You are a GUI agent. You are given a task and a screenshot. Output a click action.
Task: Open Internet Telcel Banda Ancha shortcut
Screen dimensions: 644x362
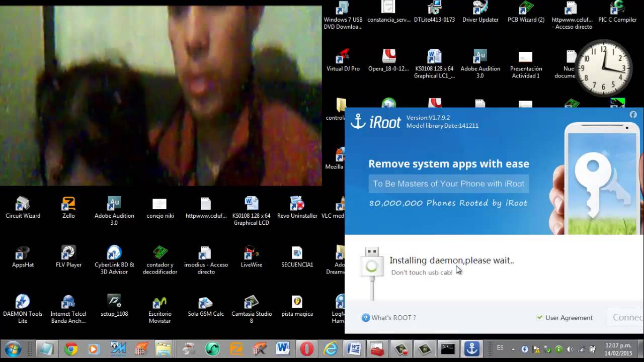click(68, 309)
